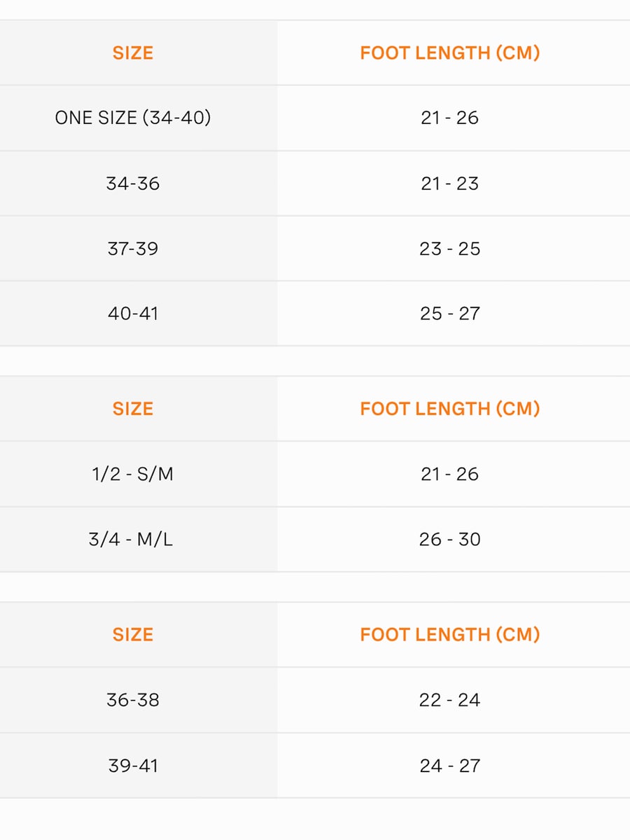Click the 3/4 - M/L size cell
This screenshot has width=630, height=840.
click(x=131, y=540)
